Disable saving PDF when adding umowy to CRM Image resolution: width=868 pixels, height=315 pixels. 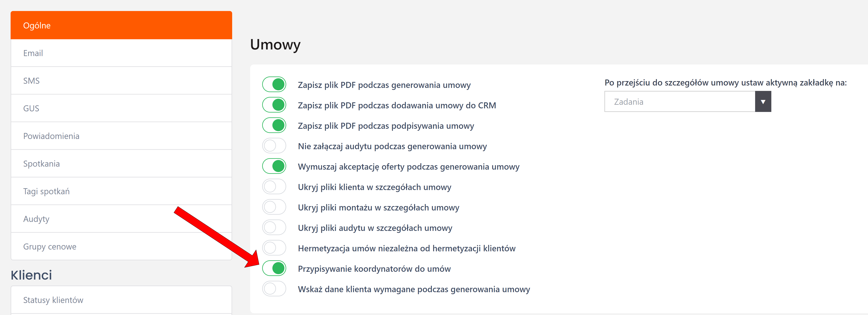274,105
